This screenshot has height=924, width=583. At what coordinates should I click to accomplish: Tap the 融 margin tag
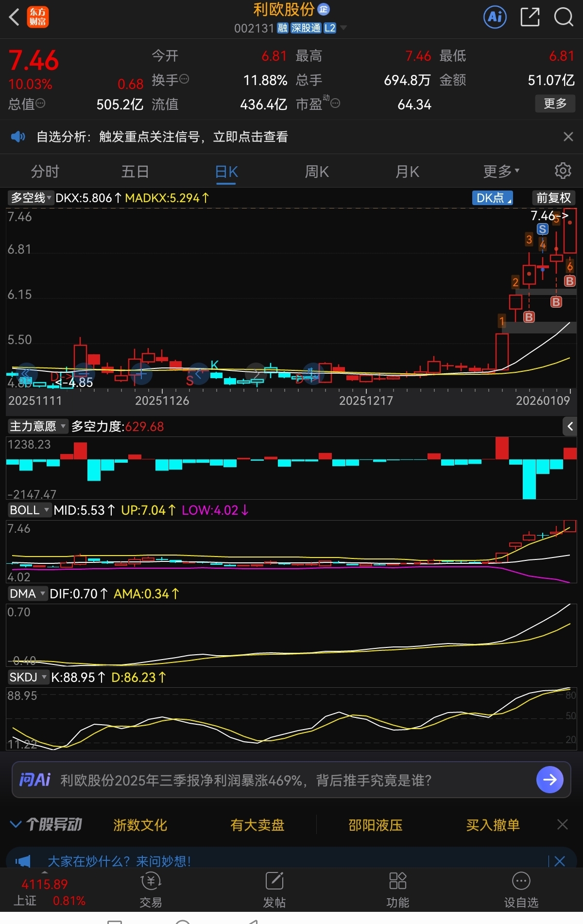[283, 28]
